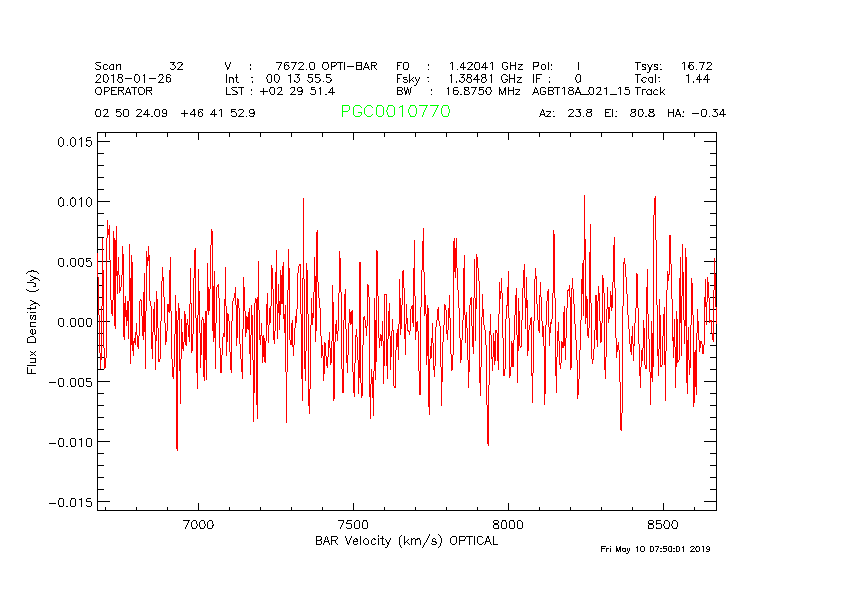
Task: Click the Fri May 10 07:50:01 2019 timestamp
Action: (x=655, y=549)
